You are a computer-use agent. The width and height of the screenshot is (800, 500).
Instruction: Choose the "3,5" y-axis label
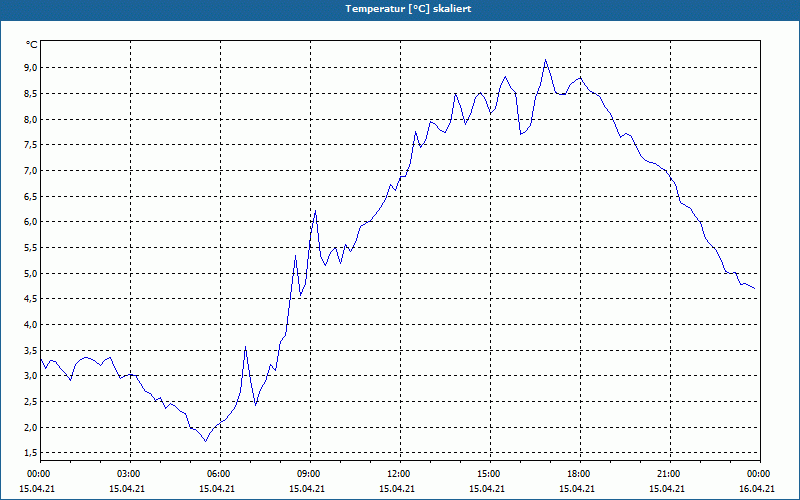[31, 351]
